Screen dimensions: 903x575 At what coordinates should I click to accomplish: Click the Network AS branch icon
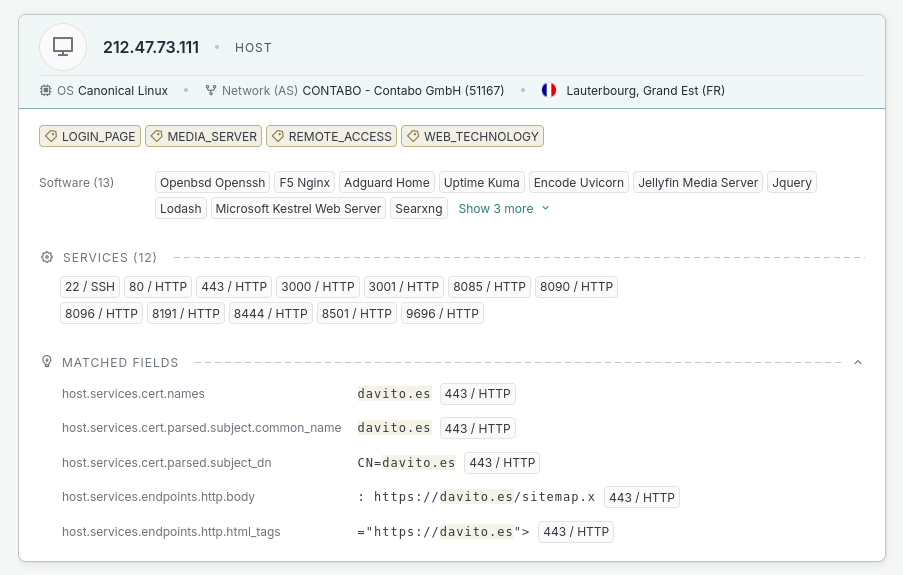(211, 90)
